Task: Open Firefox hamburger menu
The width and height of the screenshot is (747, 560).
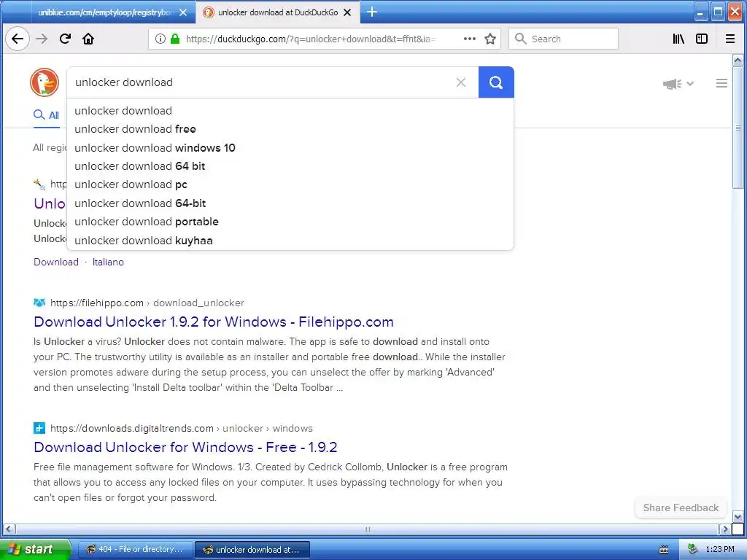Action: pos(729,39)
